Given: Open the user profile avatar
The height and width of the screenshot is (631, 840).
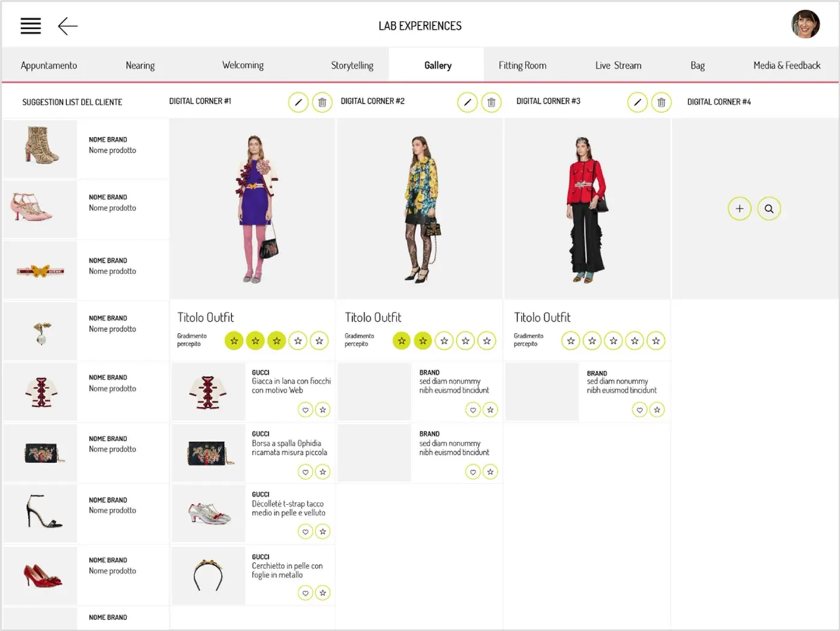Looking at the screenshot, I should [805, 25].
